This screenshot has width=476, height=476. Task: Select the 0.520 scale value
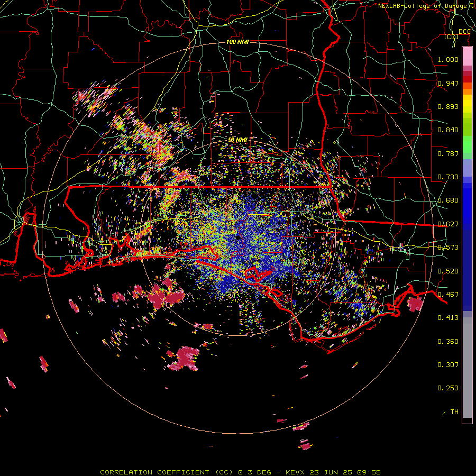click(x=448, y=271)
